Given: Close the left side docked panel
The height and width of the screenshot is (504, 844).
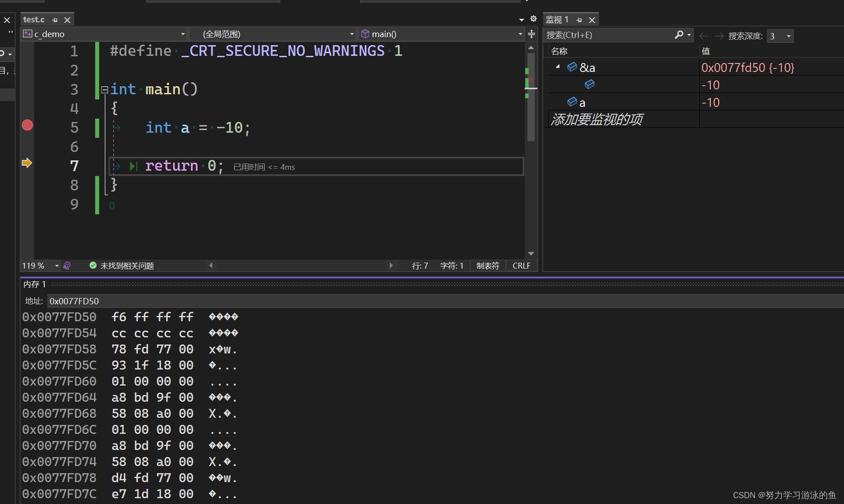Looking at the screenshot, I should coord(7,20).
